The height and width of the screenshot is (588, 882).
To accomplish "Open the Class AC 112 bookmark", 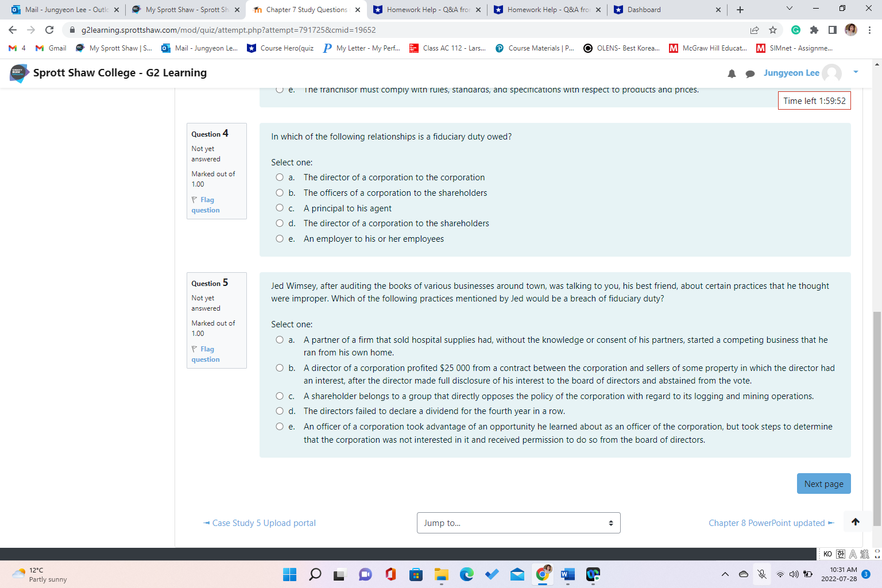I will [447, 48].
